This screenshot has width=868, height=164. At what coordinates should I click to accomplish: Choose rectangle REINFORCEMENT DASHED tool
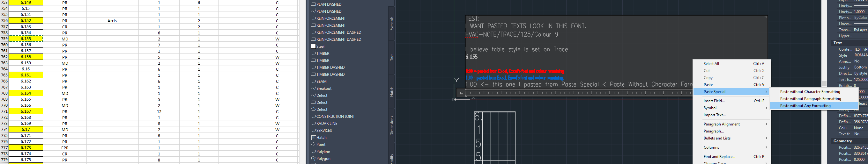click(x=336, y=40)
